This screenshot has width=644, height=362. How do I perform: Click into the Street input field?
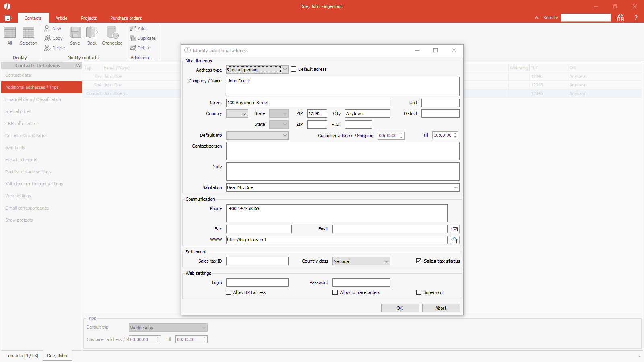tap(308, 103)
